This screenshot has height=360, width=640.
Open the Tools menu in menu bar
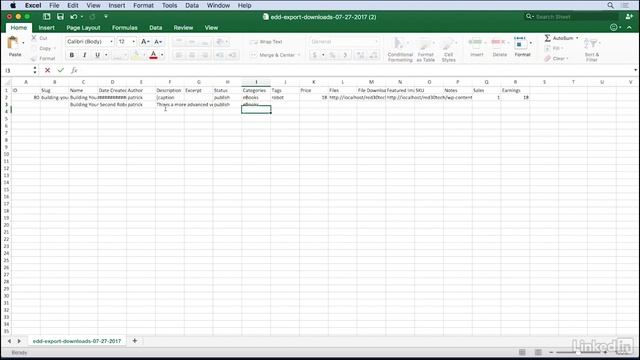[x=169, y=5]
